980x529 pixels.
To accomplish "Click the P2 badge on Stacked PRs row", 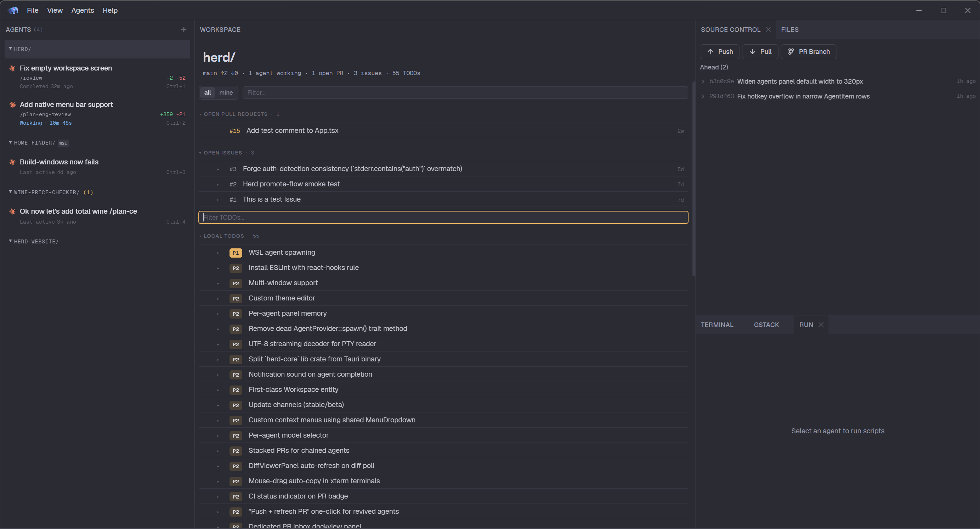I will (236, 451).
